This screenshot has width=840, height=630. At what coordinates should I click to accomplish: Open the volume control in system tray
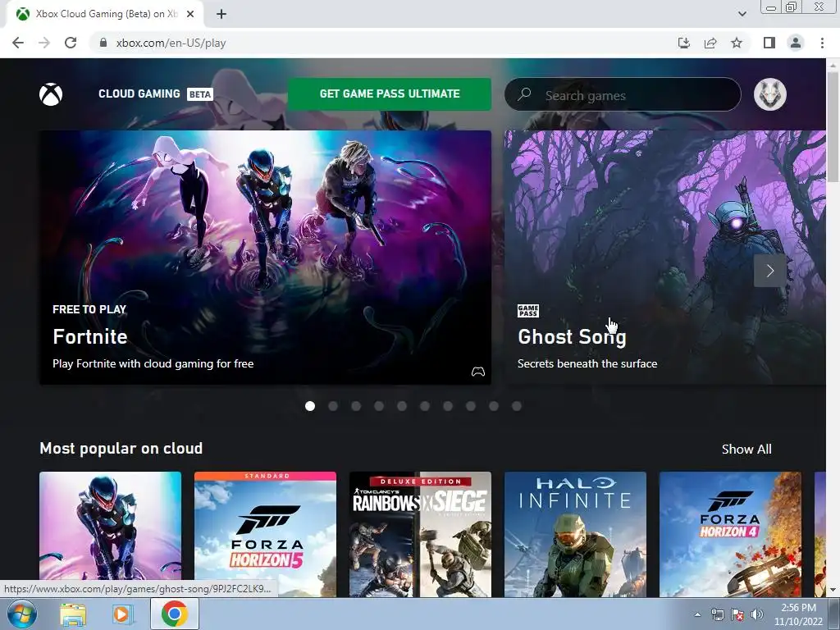[757, 614]
